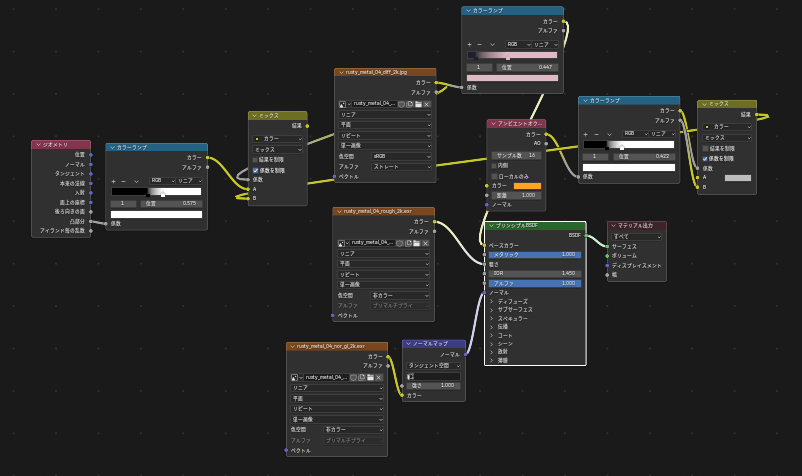
Task: Click fake user shield in rusty_metal_04_diff_2k.jpg node
Action: 402,104
